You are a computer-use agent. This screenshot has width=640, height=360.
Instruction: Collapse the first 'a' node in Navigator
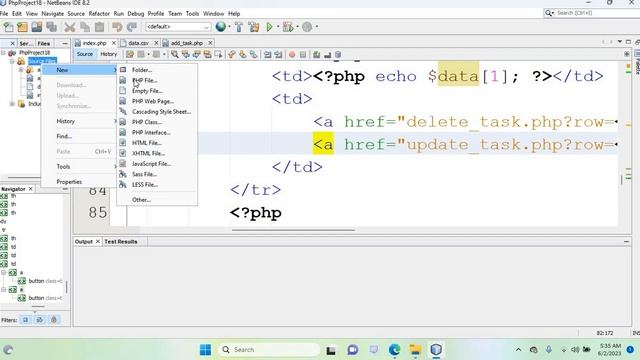point(3,272)
